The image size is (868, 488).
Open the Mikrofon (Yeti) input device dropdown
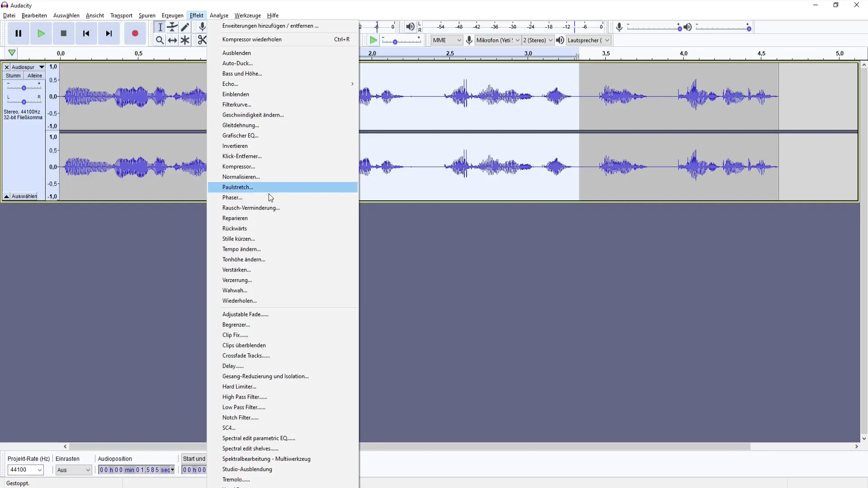click(498, 40)
